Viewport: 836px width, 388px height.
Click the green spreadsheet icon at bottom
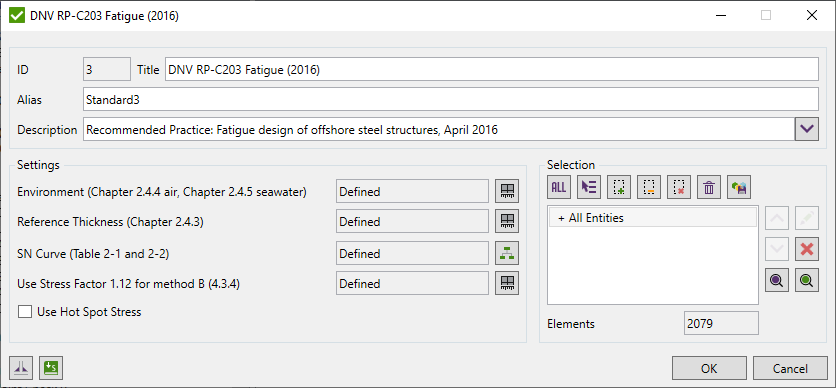(51, 367)
